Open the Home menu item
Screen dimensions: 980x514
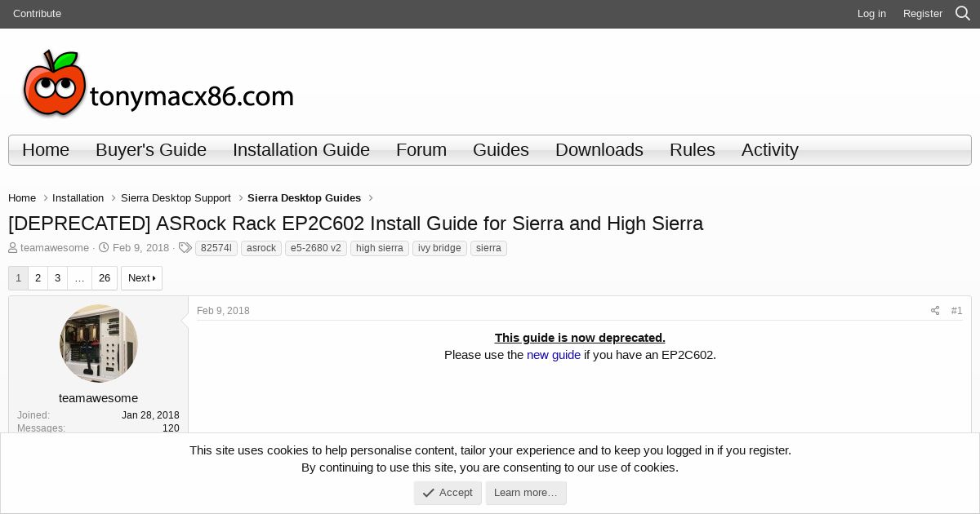click(x=46, y=150)
